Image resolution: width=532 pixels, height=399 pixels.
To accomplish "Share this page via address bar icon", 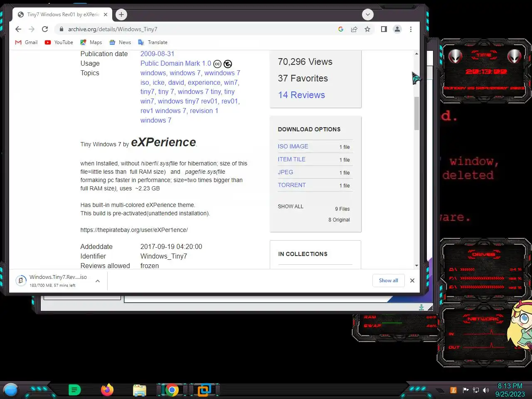I will (354, 29).
